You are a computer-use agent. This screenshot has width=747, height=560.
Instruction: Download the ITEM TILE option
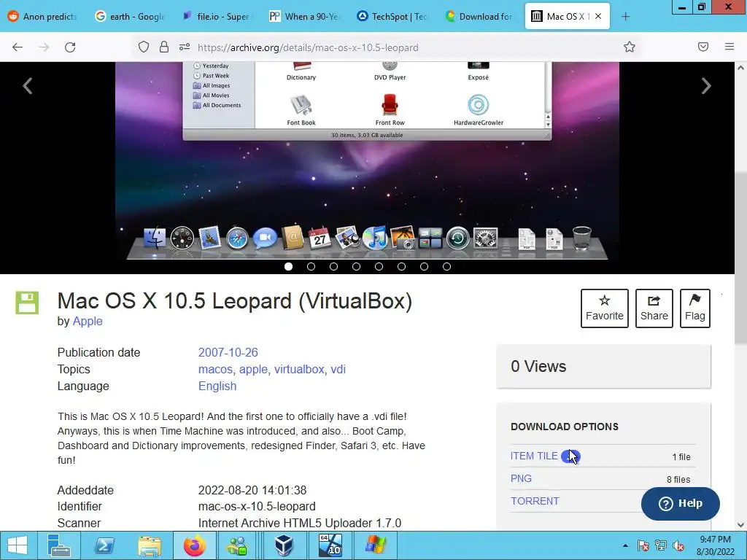pos(534,456)
